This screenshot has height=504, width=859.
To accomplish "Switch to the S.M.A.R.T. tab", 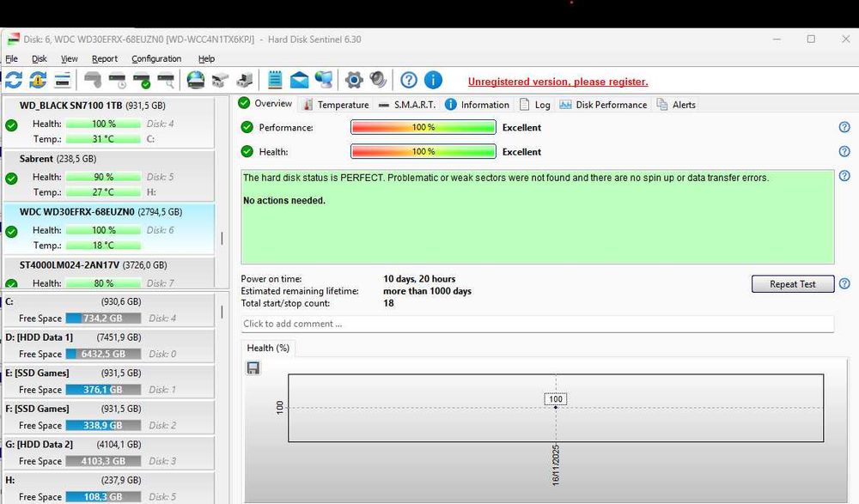I will click(x=406, y=105).
